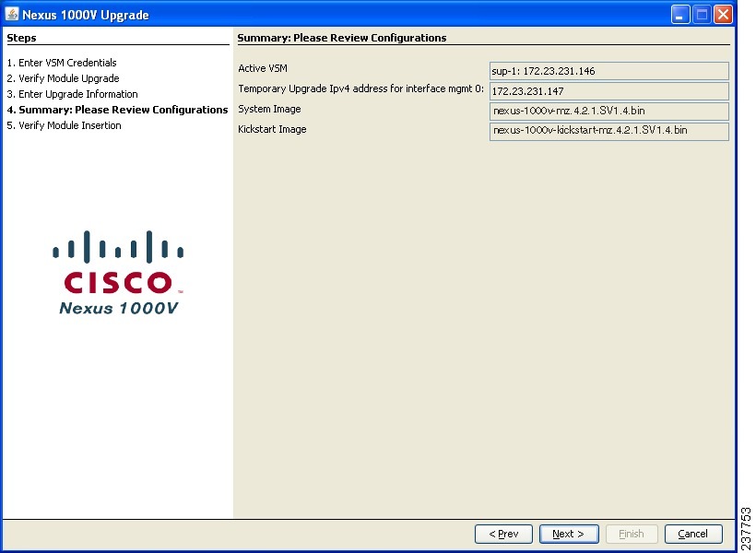Screen dimensions: 756x553
Task: Select step 5 Verify Module Insertion
Action: 65,125
